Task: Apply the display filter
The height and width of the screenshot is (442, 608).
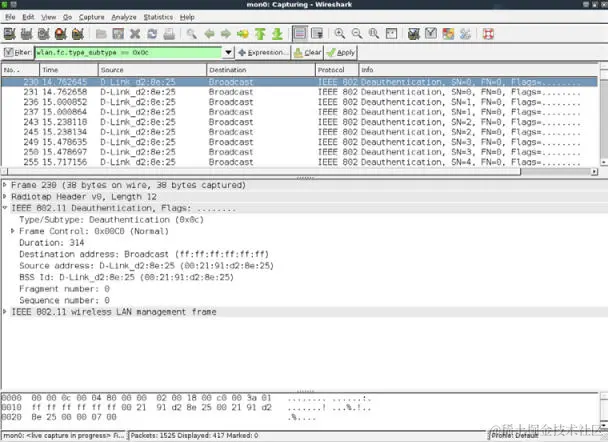Action: coord(341,52)
